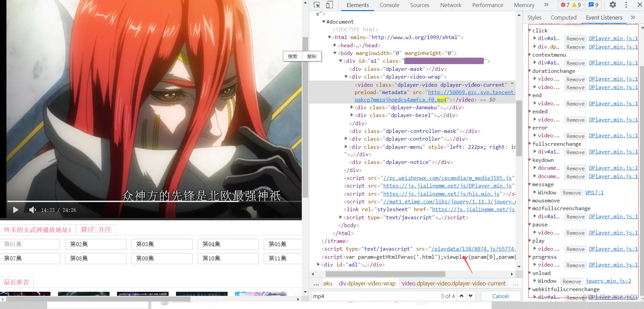Open DevTools settings gear
Image resolution: width=644 pixels, height=309 pixels.
[613, 5]
